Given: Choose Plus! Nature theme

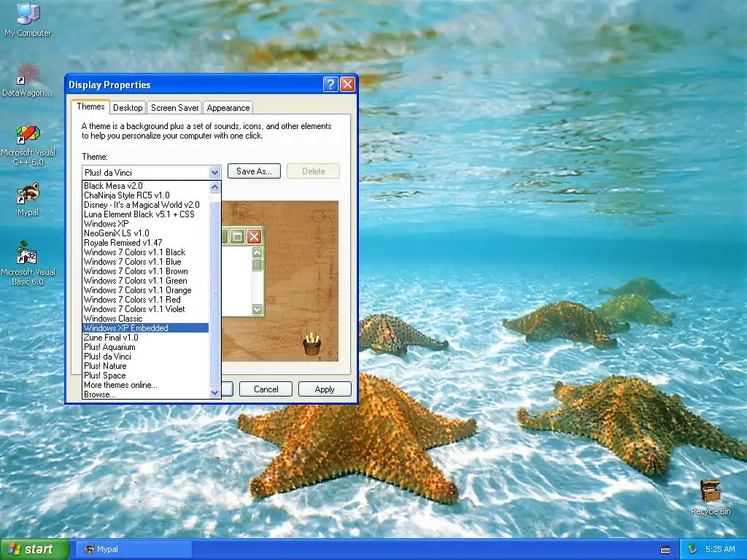Looking at the screenshot, I should [x=146, y=366].
